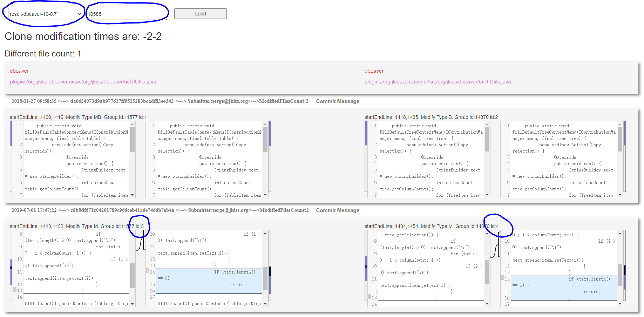The height and width of the screenshot is (317, 644).
Task: Click the commit hash da0634073d9ab977627ff0525283bcadf83e4342
Action: (x=120, y=101)
